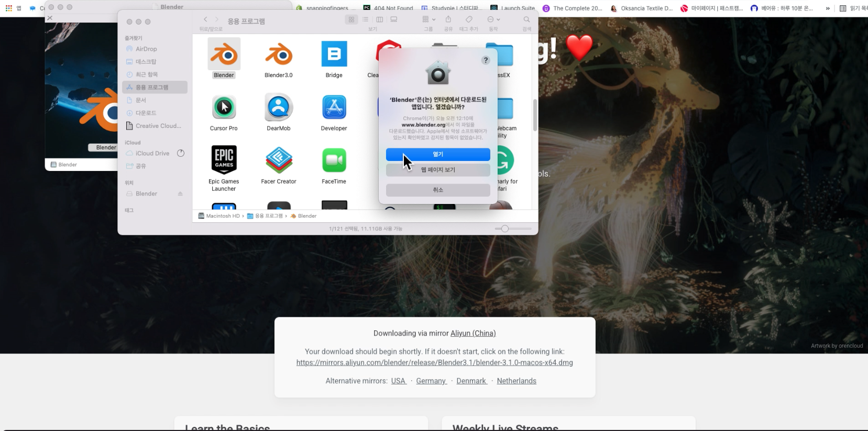The height and width of the screenshot is (431, 868).
Task: Select the Blender3.0 app icon
Action: (x=279, y=54)
